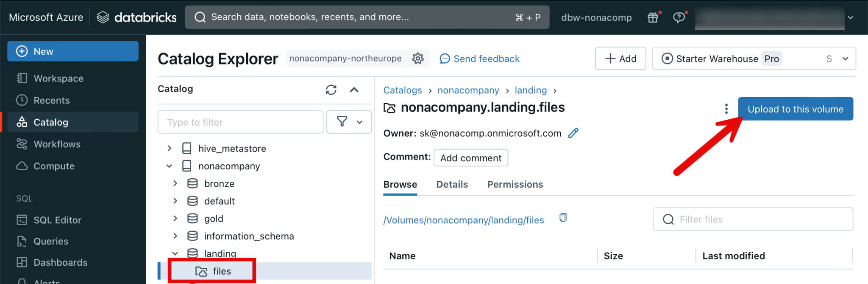Image resolution: width=868 pixels, height=284 pixels.
Task: Open the metastore settings gear icon
Action: coord(418,59)
